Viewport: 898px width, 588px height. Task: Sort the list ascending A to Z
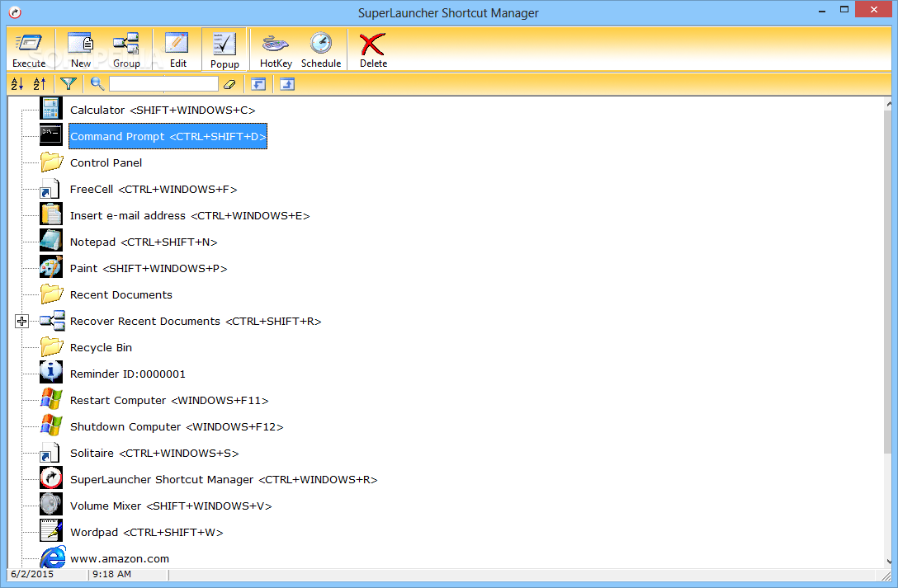(x=17, y=84)
